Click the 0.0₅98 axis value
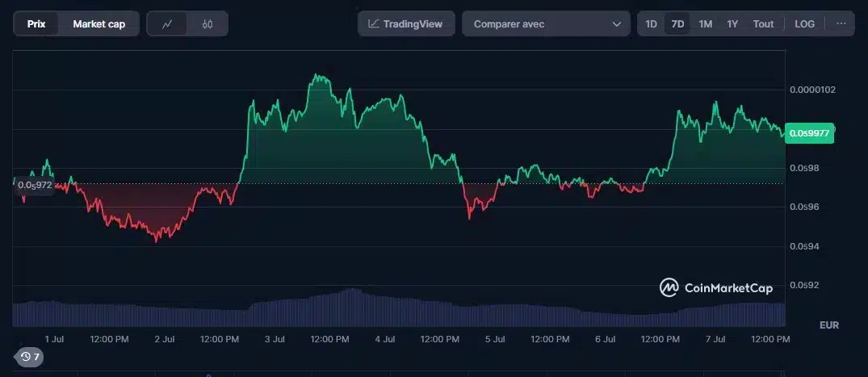The width and height of the screenshot is (868, 377). 804,168
